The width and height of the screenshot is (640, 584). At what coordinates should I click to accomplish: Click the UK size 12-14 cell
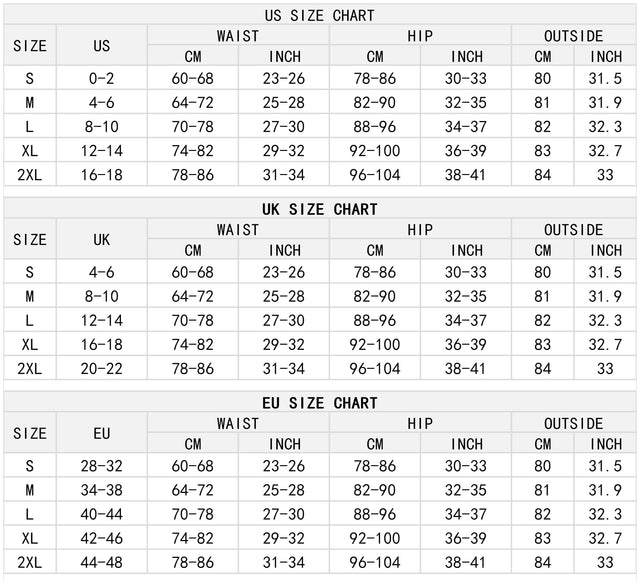(x=102, y=321)
